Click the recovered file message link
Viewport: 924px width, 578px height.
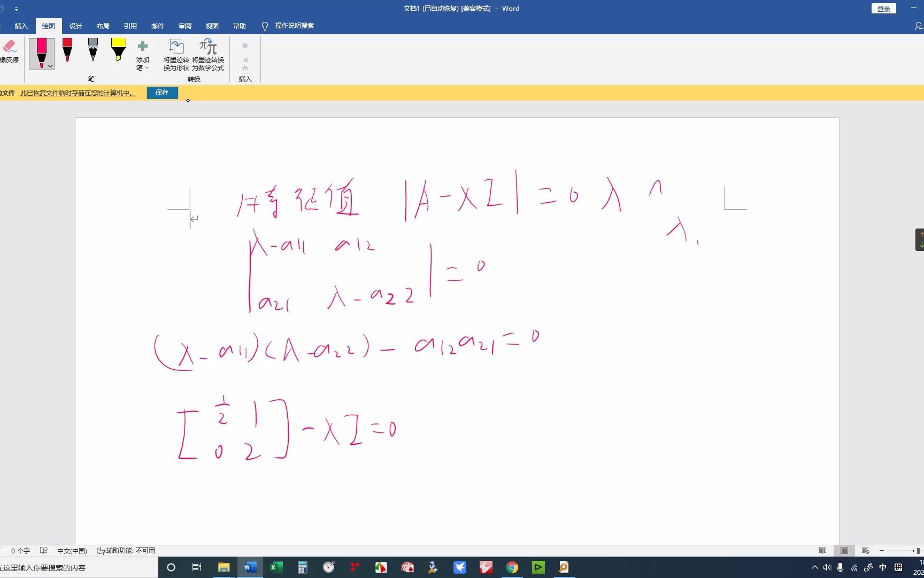click(78, 93)
